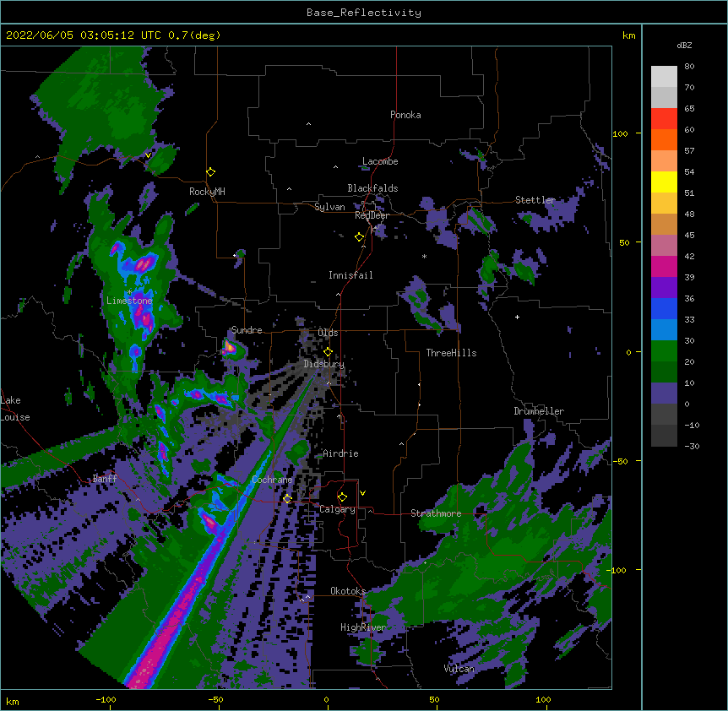Click the -100 mark on bottom axis
Screen dimensions: 728x711
pyautogui.click(x=106, y=699)
